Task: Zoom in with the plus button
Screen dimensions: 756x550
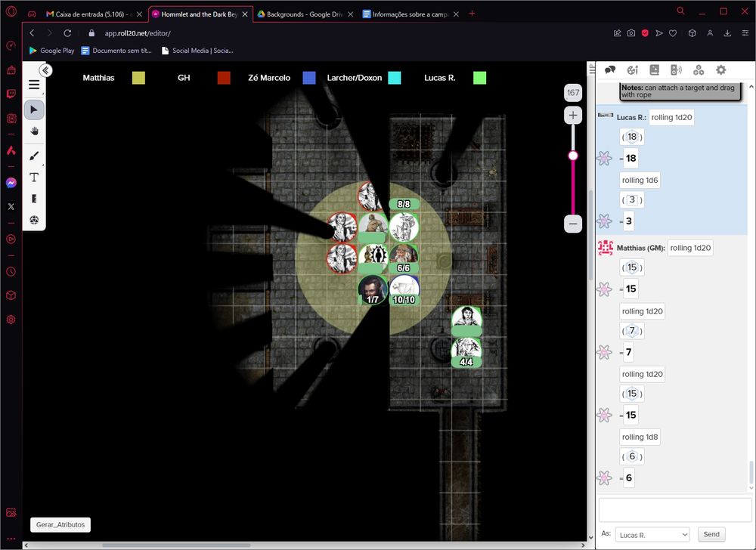Action: tap(573, 115)
